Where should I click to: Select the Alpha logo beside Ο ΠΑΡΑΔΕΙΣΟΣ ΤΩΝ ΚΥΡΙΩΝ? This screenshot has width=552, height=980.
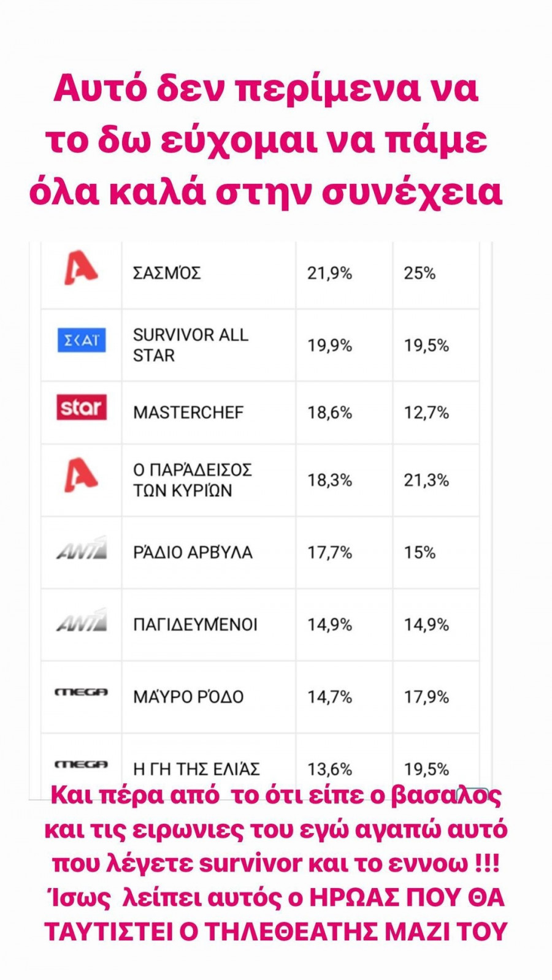click(81, 475)
